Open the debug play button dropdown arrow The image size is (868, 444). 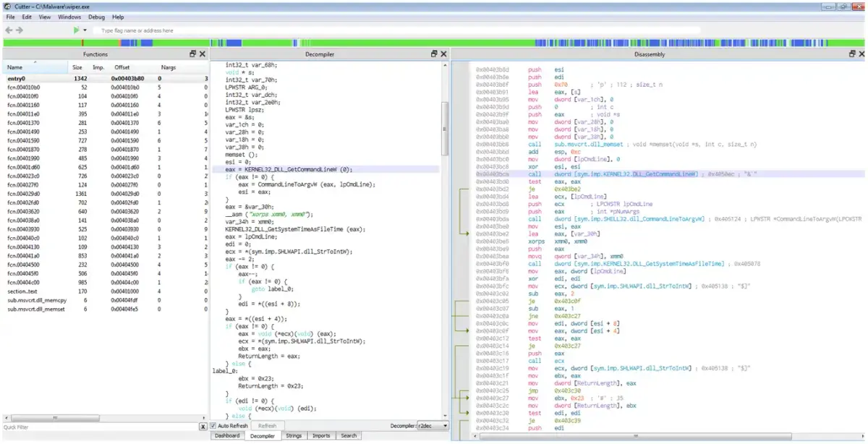tap(85, 30)
